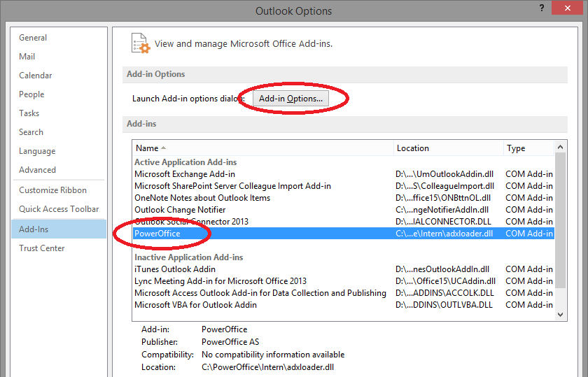Select iTunes Outlook Addin row
Screen dimensions: 588x377
pos(343,269)
